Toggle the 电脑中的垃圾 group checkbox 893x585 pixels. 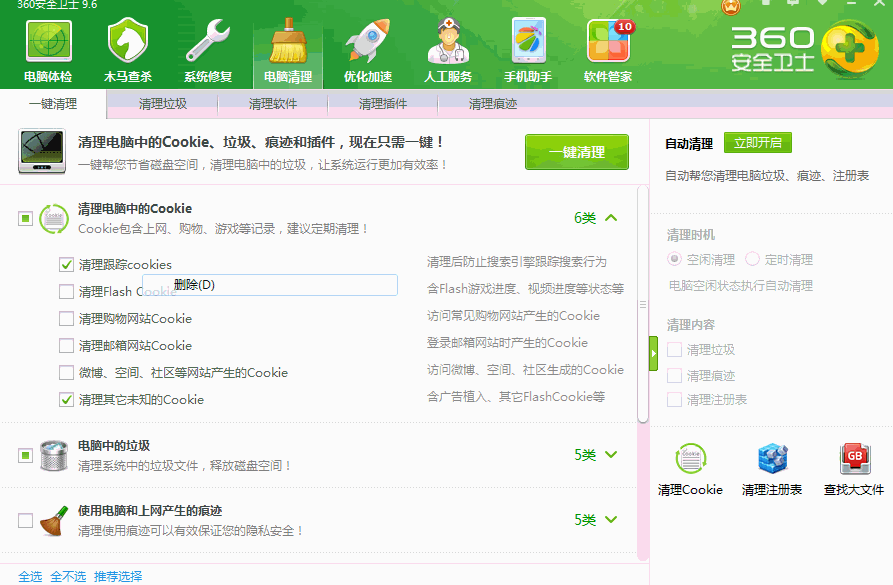coord(25,456)
